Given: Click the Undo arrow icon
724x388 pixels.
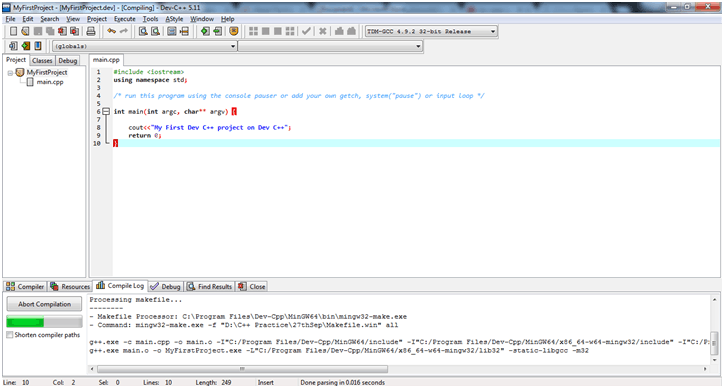Looking at the screenshot, I should pyautogui.click(x=111, y=31).
